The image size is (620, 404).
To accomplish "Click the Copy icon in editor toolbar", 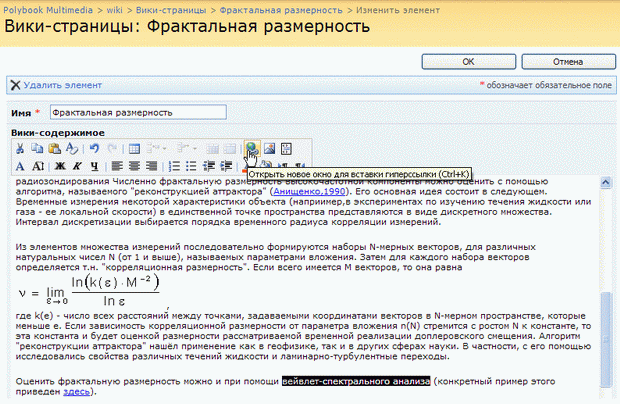I will pos(37,149).
